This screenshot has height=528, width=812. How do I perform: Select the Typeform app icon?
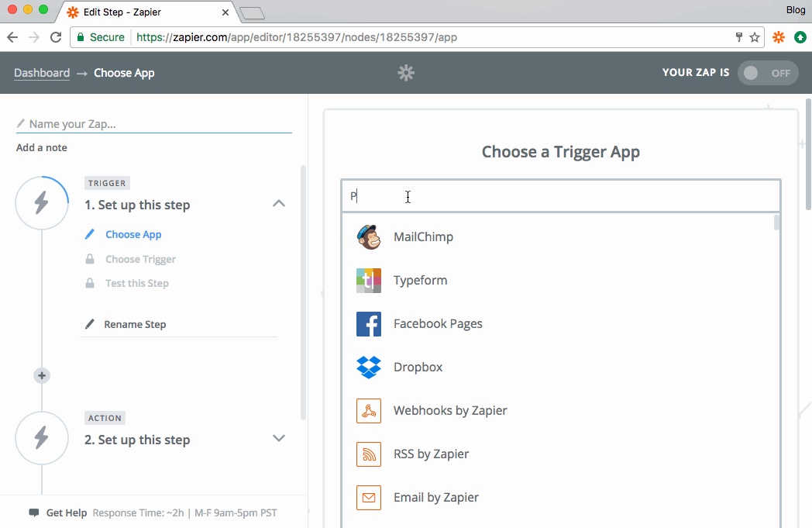click(369, 281)
